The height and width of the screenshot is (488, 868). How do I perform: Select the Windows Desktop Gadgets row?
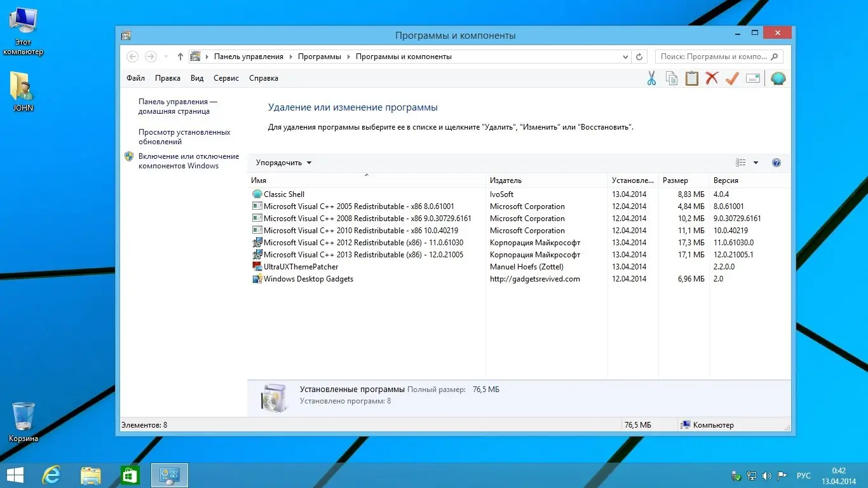(x=519, y=279)
